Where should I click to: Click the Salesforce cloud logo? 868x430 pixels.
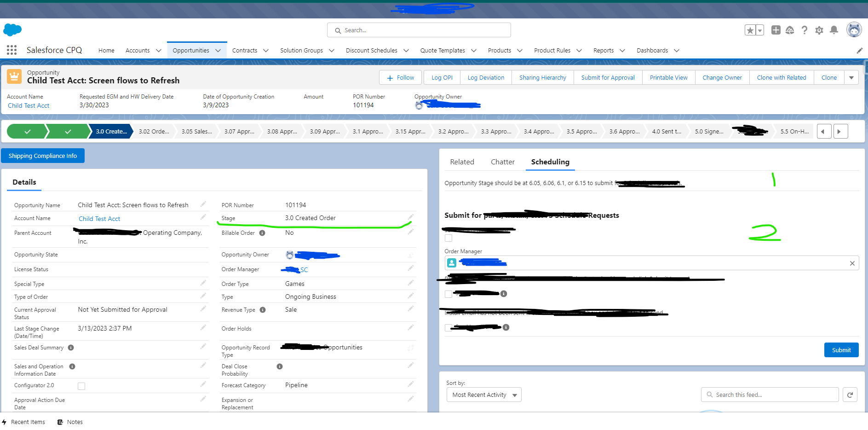[x=12, y=30]
